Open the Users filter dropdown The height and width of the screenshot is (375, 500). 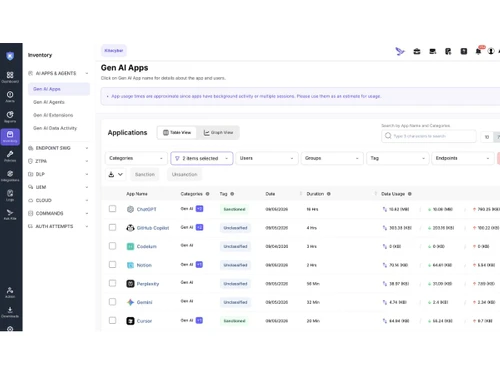point(267,158)
